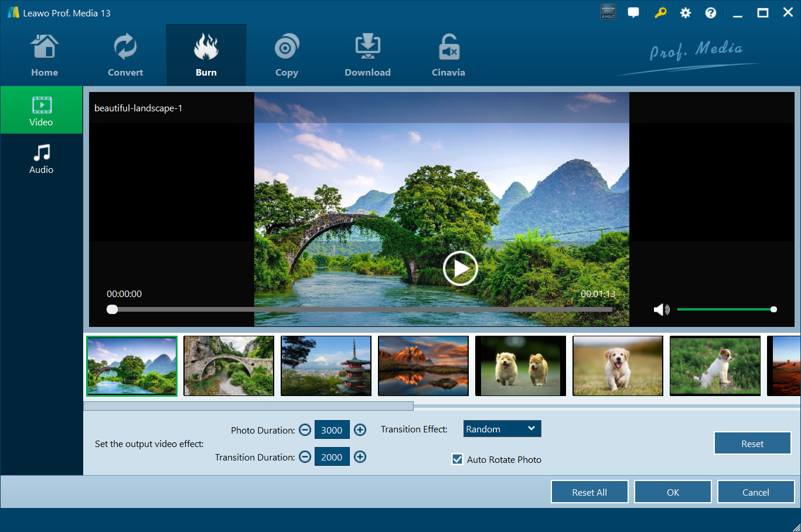This screenshot has width=801, height=532.
Task: Play the slideshow preview
Action: (x=460, y=268)
